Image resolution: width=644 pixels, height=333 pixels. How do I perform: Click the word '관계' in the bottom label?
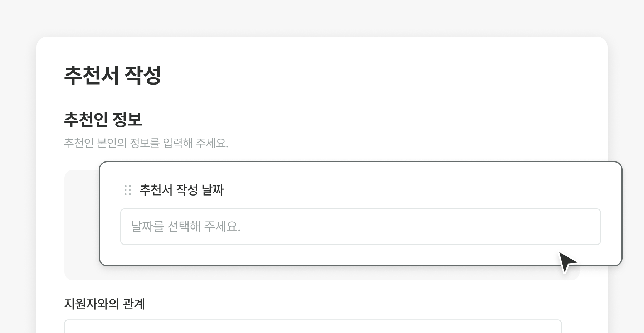pyautogui.click(x=134, y=304)
